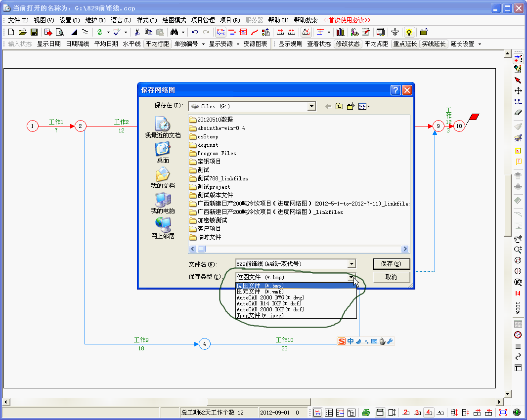Expand the 延长设置 dropdown arrow
The height and width of the screenshot is (420, 527).
pyautogui.click(x=480, y=44)
